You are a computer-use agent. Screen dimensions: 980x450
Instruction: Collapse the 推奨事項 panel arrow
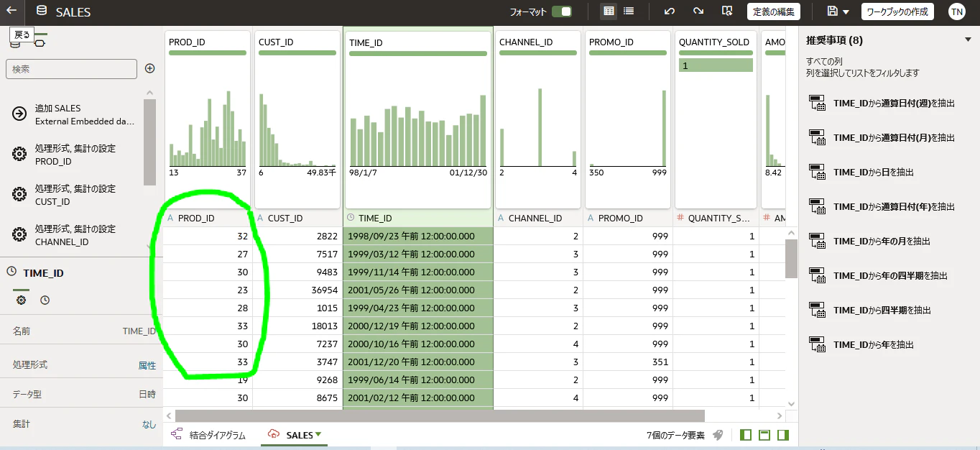(x=967, y=40)
